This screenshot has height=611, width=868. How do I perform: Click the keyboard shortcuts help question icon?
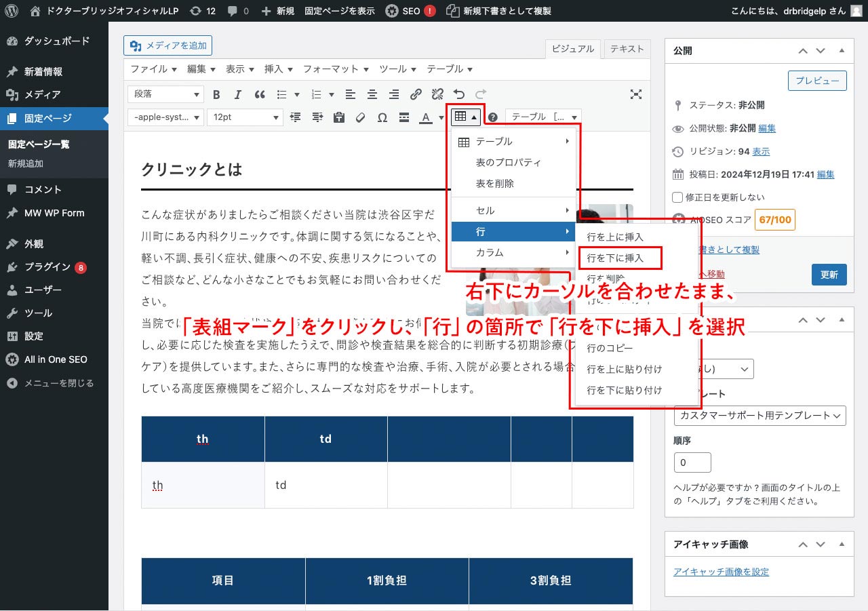click(x=494, y=117)
